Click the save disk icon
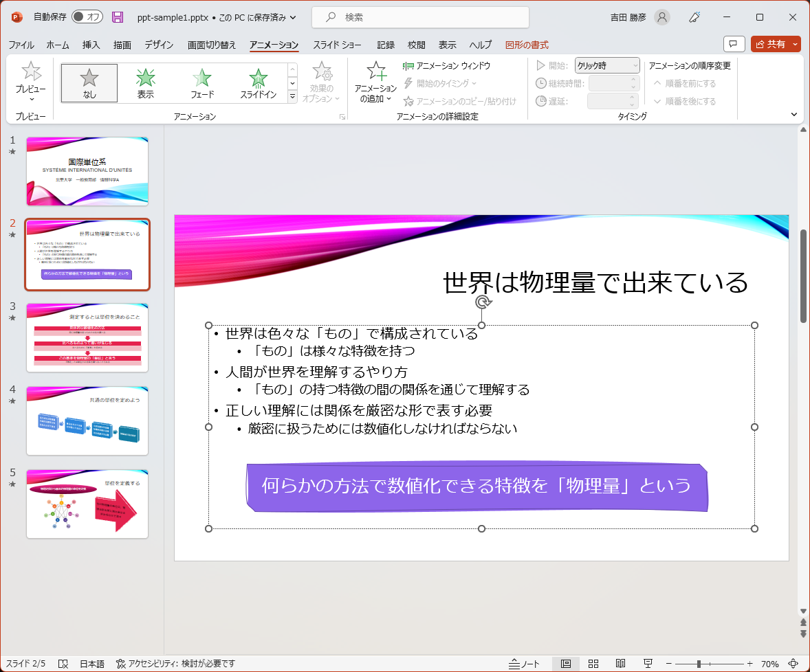 [118, 17]
